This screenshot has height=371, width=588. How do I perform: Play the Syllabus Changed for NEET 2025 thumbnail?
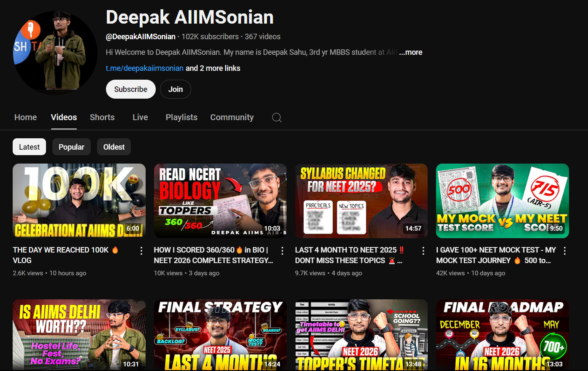click(361, 201)
